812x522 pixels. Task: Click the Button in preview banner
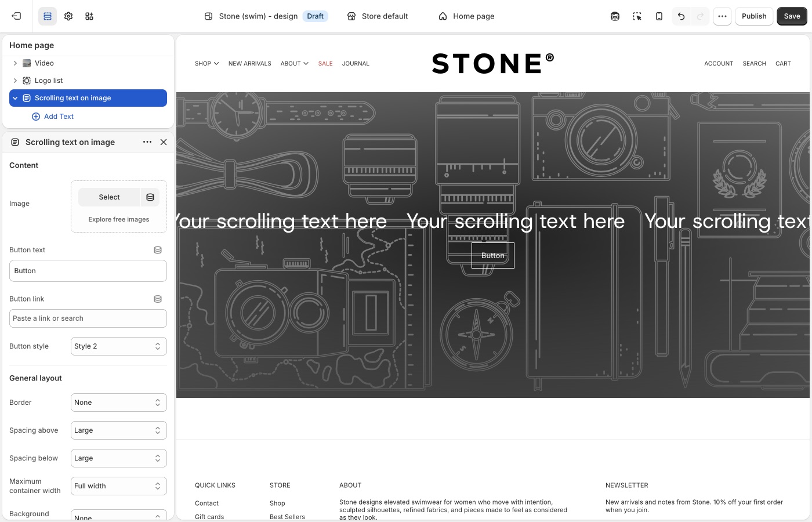pos(493,255)
